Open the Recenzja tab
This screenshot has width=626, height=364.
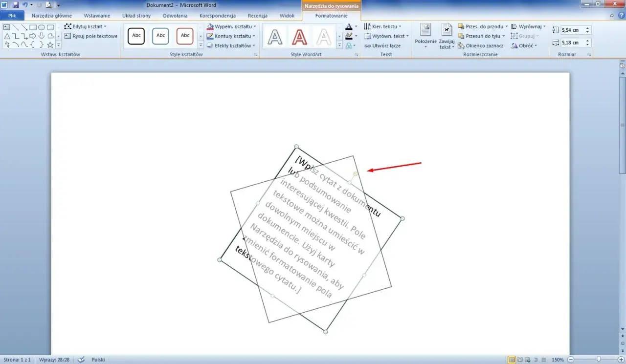[258, 16]
